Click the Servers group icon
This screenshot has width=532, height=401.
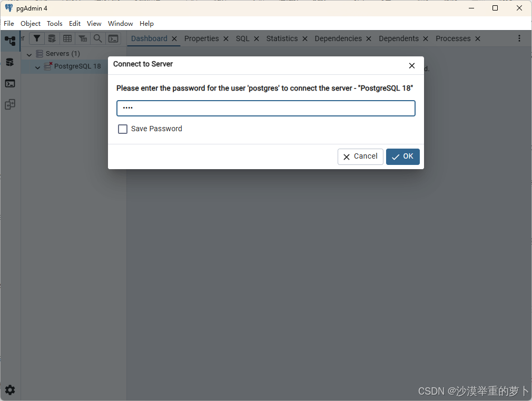40,54
